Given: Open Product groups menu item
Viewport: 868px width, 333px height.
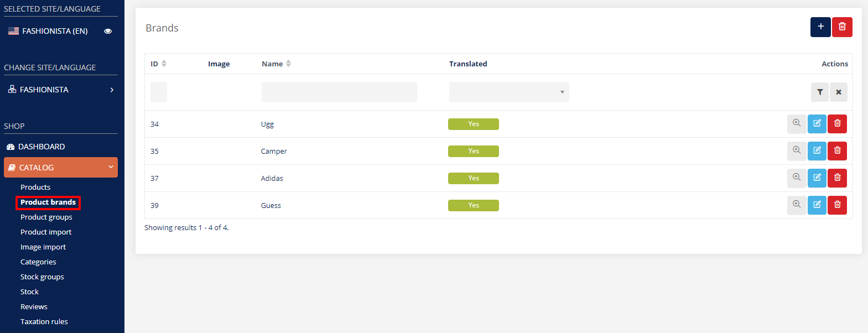Looking at the screenshot, I should click(x=46, y=217).
